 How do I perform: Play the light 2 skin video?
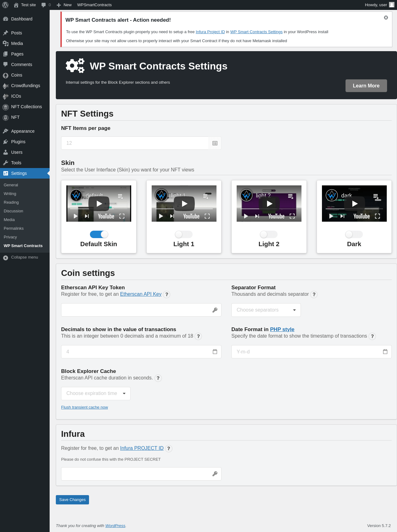(x=269, y=204)
